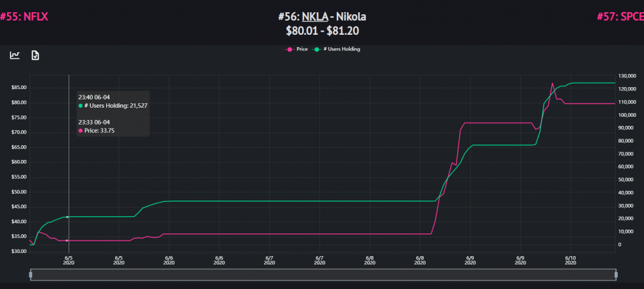
Task: Switch chart type with line chart icon
Action: (x=15, y=55)
